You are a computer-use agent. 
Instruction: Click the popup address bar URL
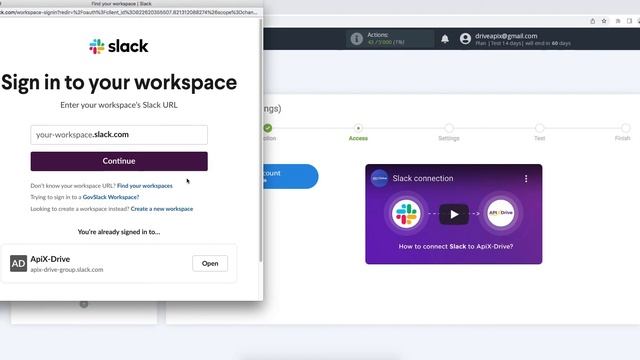(x=129, y=12)
